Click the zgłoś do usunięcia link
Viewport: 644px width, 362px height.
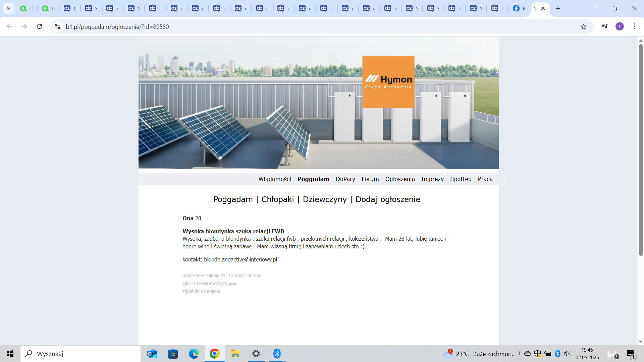tap(201, 291)
